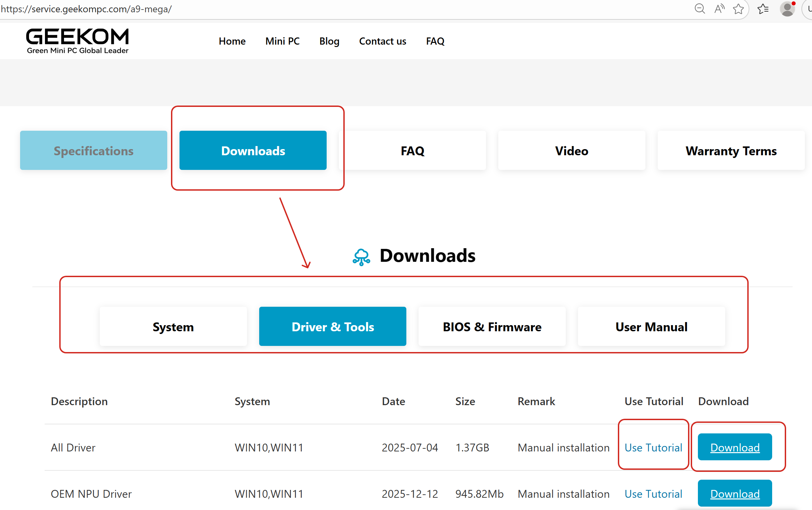Image resolution: width=812 pixels, height=510 pixels.
Task: Click the star favorite icon in address bar
Action: 738,9
